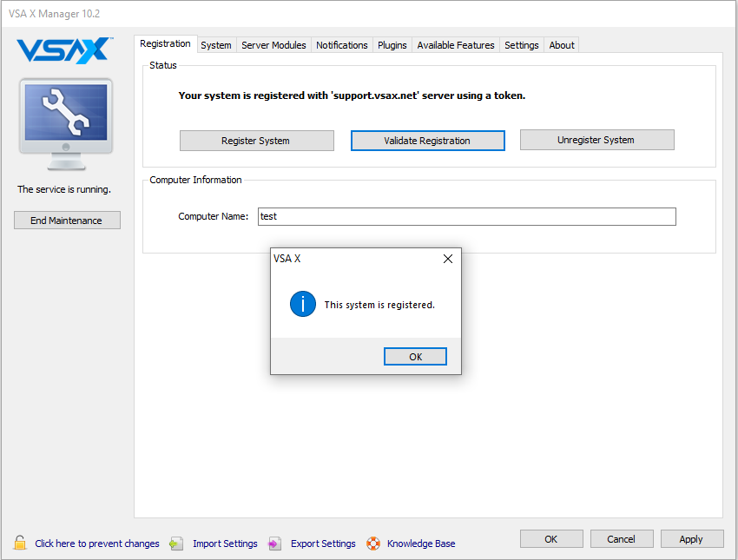Click the 'Computer Name:' label
The height and width of the screenshot is (560, 738).
pyautogui.click(x=214, y=216)
